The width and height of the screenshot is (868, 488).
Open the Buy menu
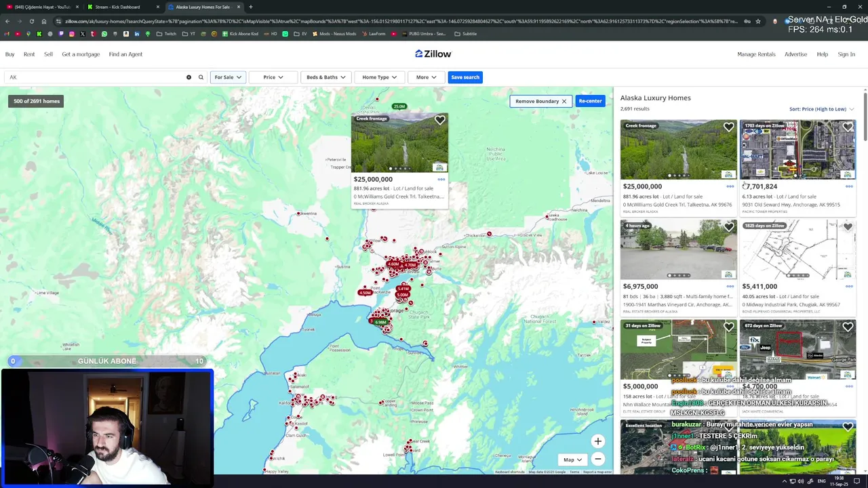click(x=9, y=54)
